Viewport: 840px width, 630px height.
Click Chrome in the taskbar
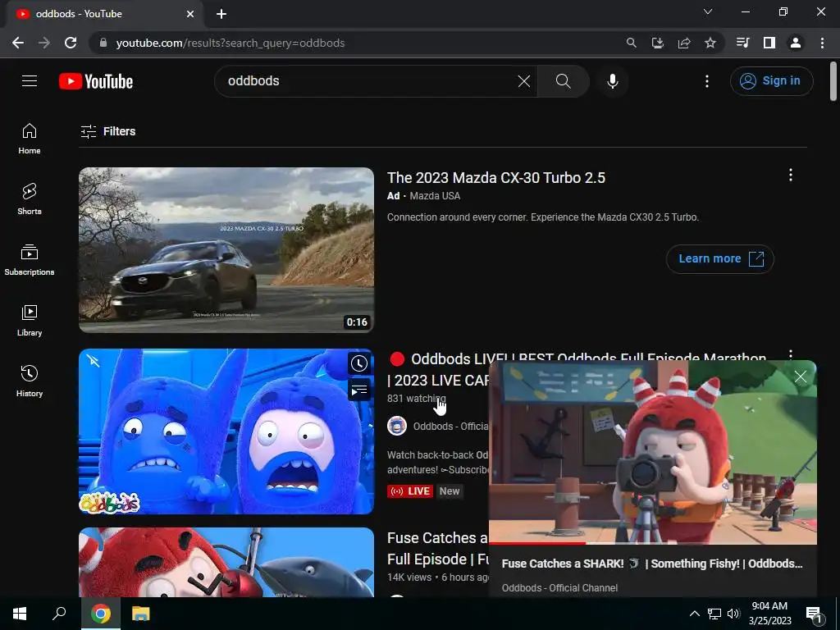click(x=101, y=614)
